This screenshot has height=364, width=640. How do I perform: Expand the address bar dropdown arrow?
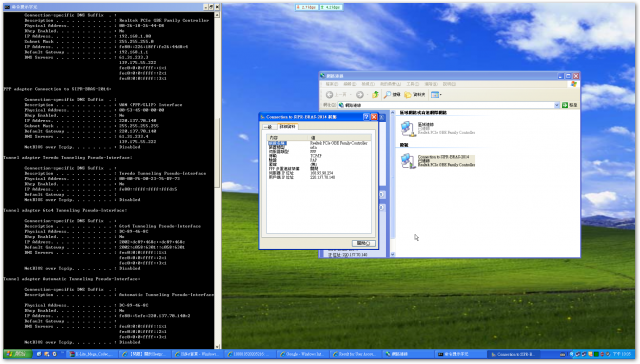pos(556,105)
